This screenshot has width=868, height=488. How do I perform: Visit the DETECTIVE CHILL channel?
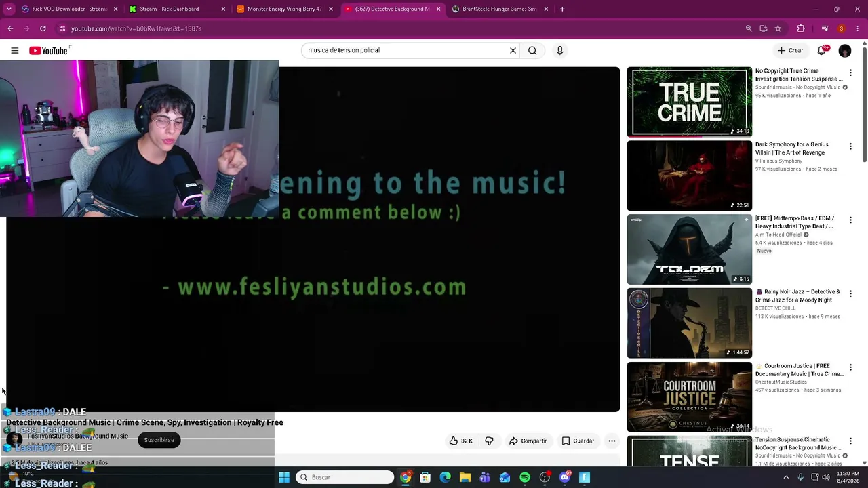pos(776,308)
